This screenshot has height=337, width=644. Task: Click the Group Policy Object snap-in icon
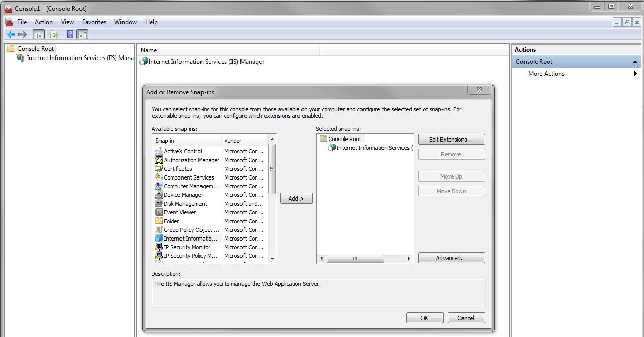point(159,230)
